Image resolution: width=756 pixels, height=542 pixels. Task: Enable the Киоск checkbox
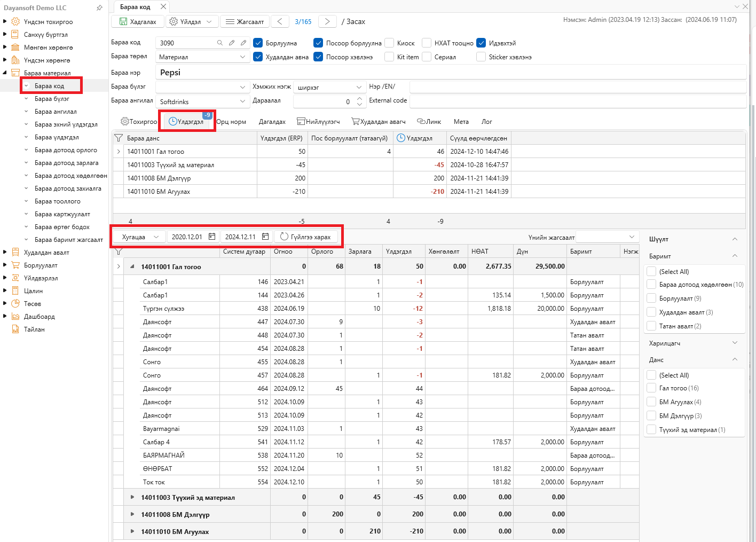pos(389,43)
